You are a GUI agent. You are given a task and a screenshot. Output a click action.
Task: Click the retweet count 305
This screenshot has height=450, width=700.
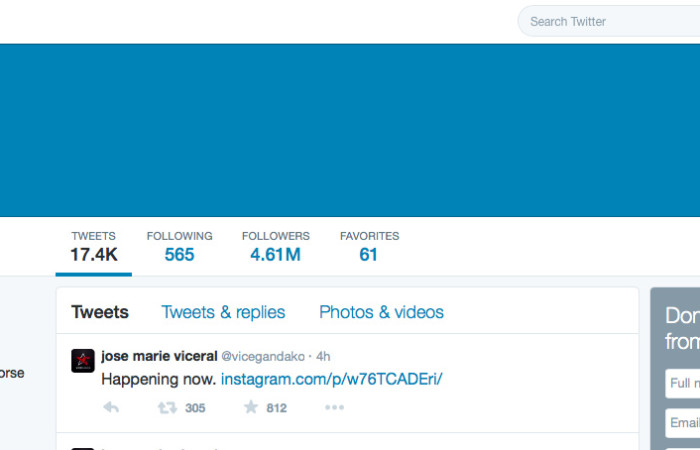pyautogui.click(x=195, y=408)
